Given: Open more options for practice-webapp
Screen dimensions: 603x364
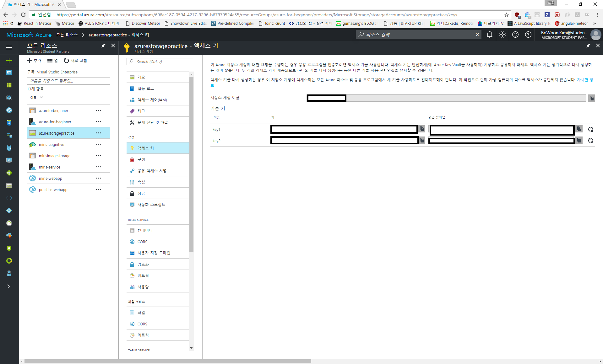Looking at the screenshot, I should click(x=98, y=190).
